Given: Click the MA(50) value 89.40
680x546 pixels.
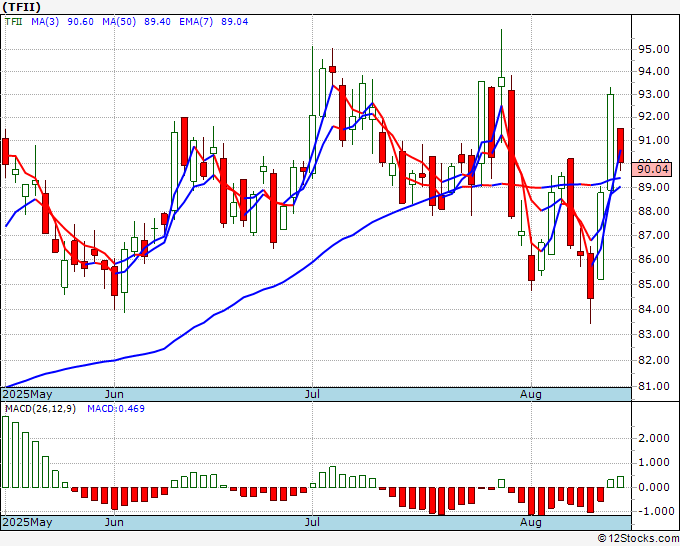Looking at the screenshot, I should coord(157,22).
